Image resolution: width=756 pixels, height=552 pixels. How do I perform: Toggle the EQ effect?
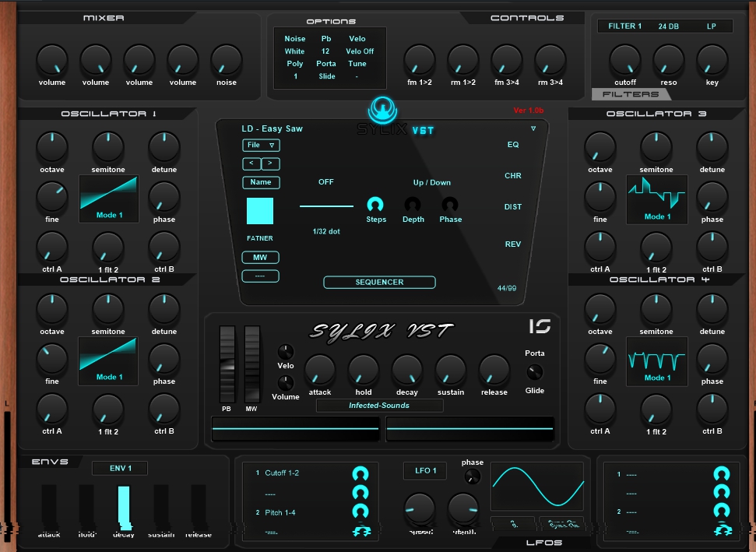click(512, 145)
